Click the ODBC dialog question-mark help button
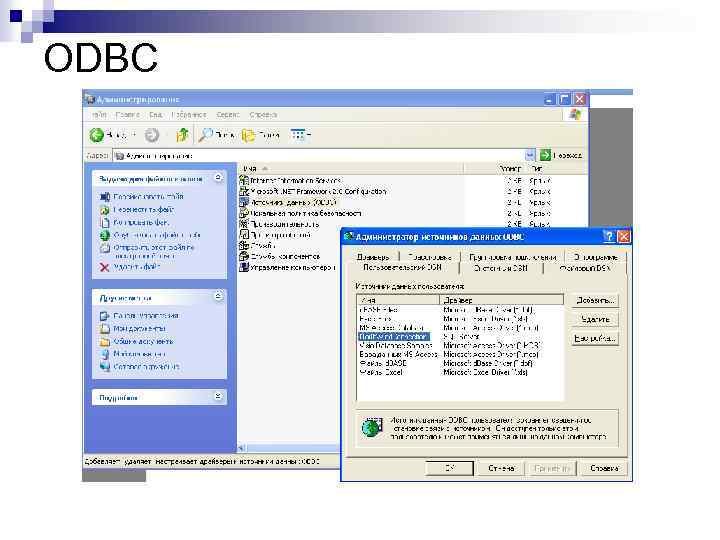 pyautogui.click(x=609, y=236)
